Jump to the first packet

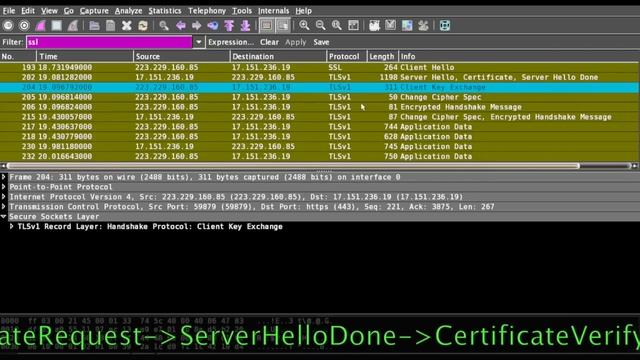coord(229,26)
